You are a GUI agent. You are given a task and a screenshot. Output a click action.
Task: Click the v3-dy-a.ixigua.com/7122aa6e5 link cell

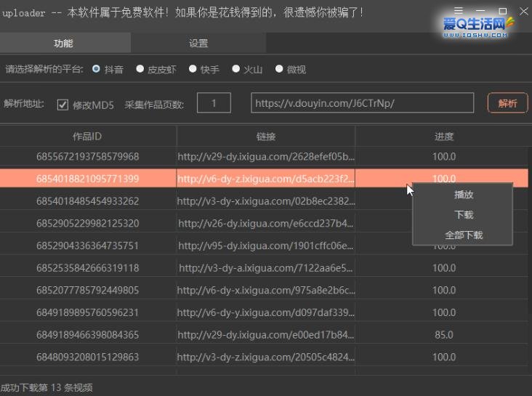coord(266,267)
